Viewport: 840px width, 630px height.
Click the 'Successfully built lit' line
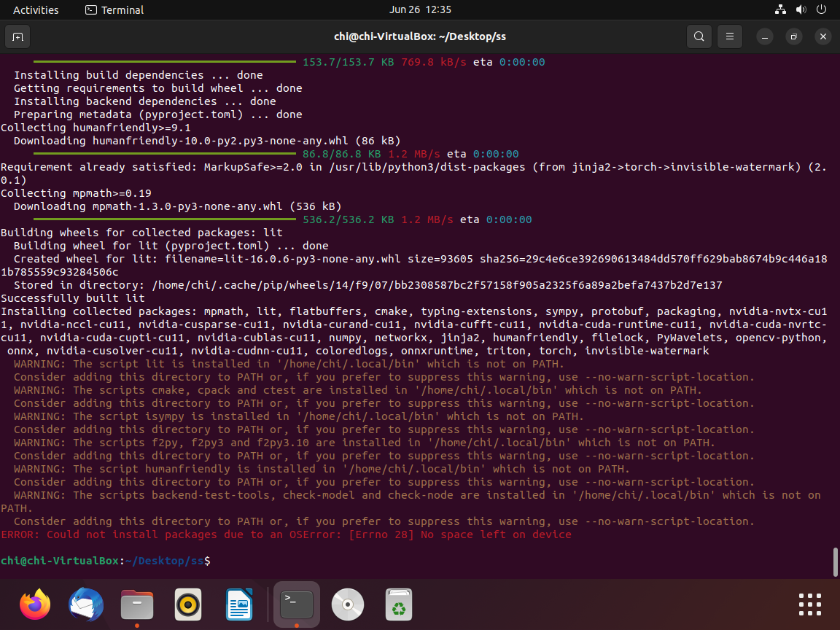(x=72, y=298)
